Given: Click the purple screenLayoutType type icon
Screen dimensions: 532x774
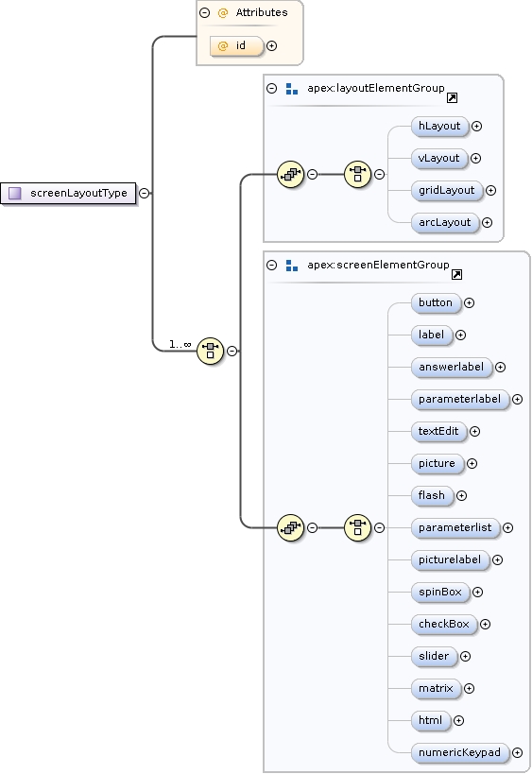Looking at the screenshot, I should click(15, 193).
